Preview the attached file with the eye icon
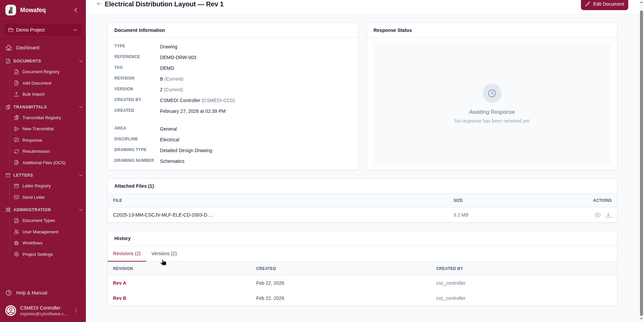 click(x=598, y=215)
